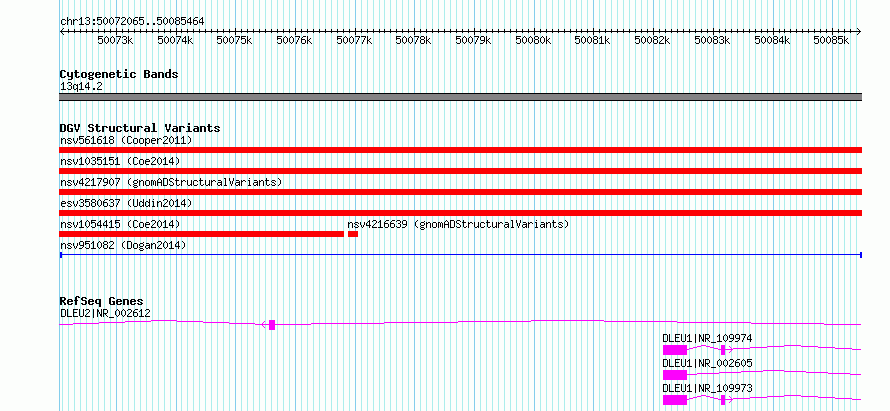The height and width of the screenshot is (411, 890).
Task: Click the label nsv561618 (Cooper2011)
Action: pyautogui.click(x=126, y=140)
